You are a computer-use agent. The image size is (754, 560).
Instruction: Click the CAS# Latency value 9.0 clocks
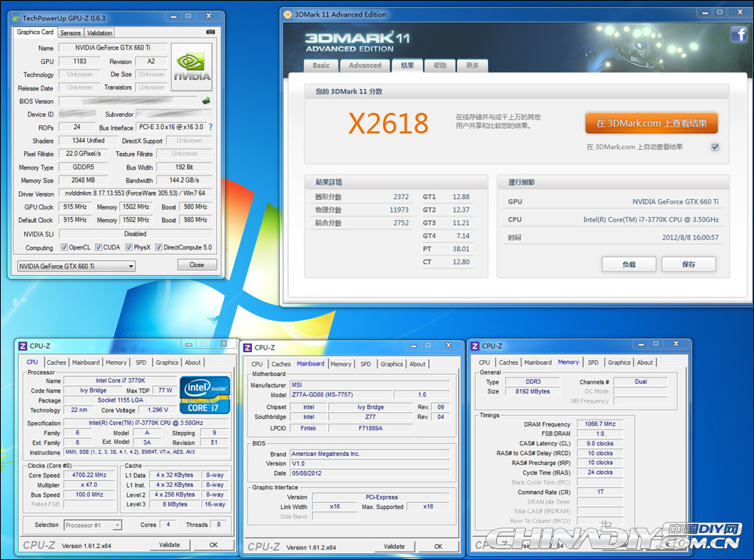click(x=600, y=444)
